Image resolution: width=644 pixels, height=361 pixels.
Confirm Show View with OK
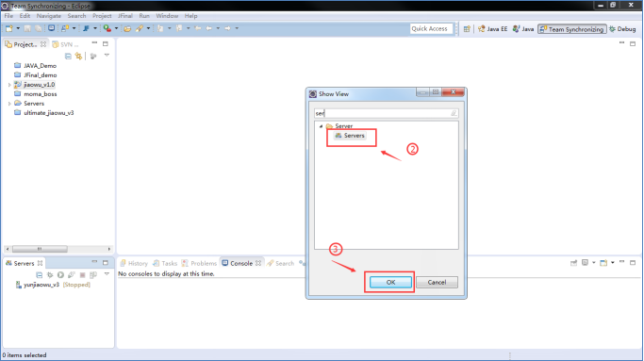point(390,282)
